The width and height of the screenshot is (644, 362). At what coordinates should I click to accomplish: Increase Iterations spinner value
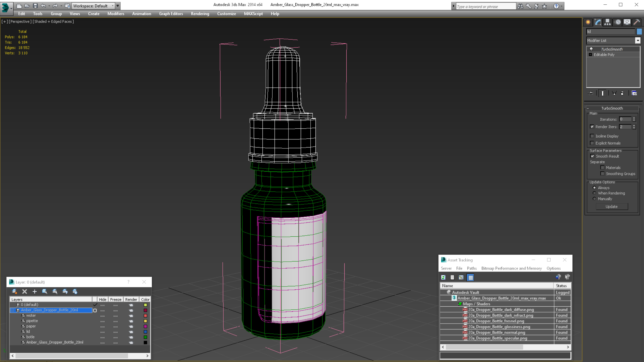[634, 118]
